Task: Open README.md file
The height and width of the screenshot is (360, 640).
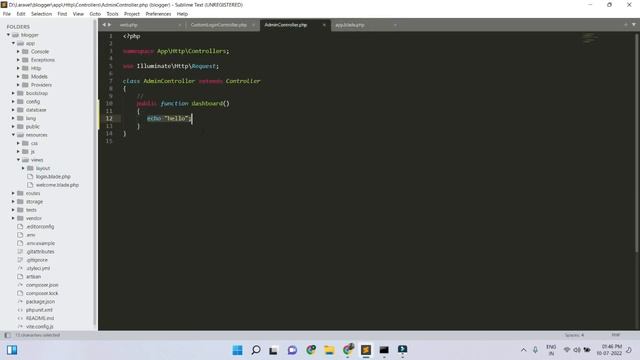Action: 40,318
